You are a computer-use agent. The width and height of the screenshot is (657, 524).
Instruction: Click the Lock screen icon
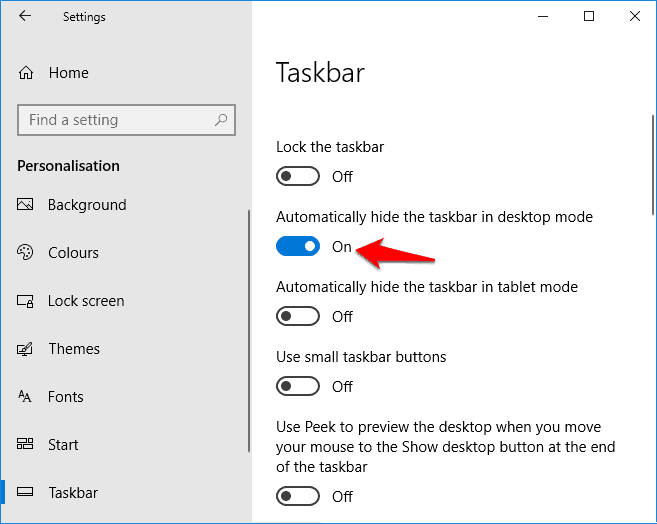point(25,301)
